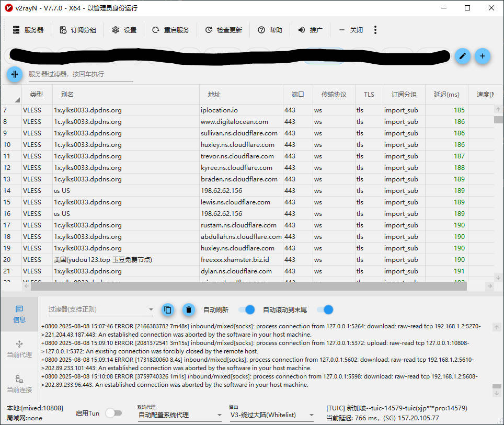Click the log panel scroll up arrow
Screen dimensions: 504x425
497,327
